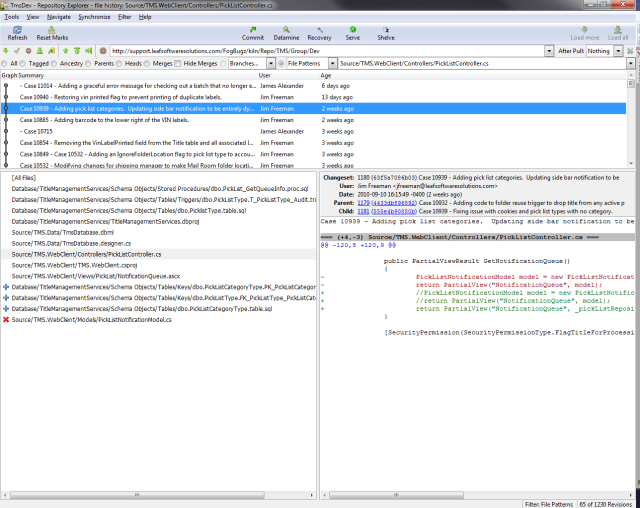Select the TitleManagementServices.dbproj file entry
This screenshot has height=508, width=640.
(x=105, y=222)
